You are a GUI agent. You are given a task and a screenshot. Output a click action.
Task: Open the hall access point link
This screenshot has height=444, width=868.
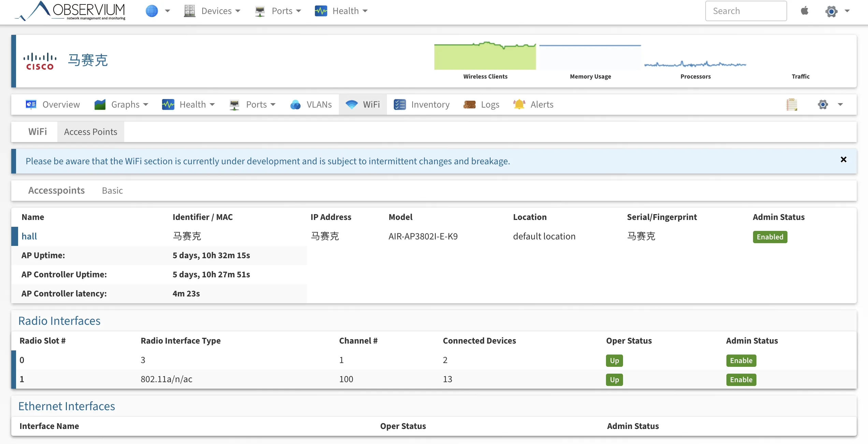(29, 236)
